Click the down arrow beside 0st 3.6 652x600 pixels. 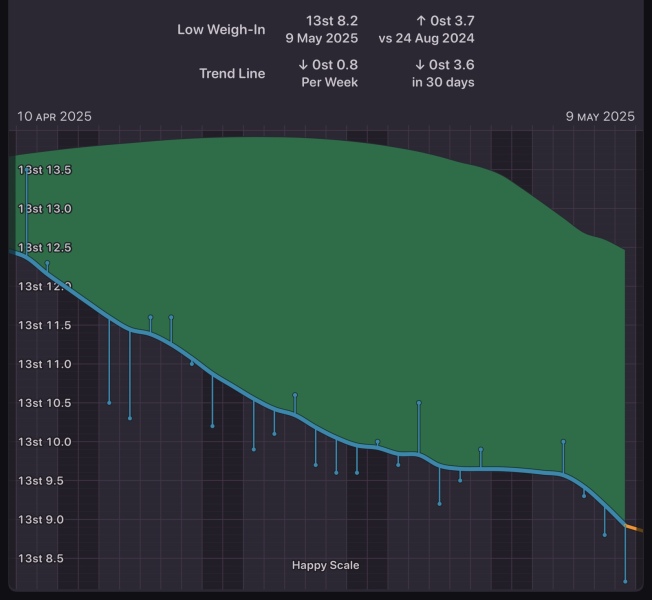(420, 65)
